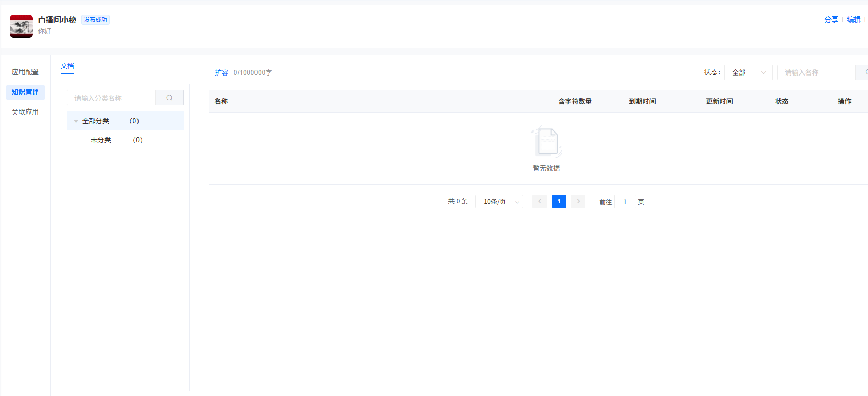Select 知识管理 in the sidebar
Viewport: 868px width, 396px height.
pyautogui.click(x=25, y=92)
